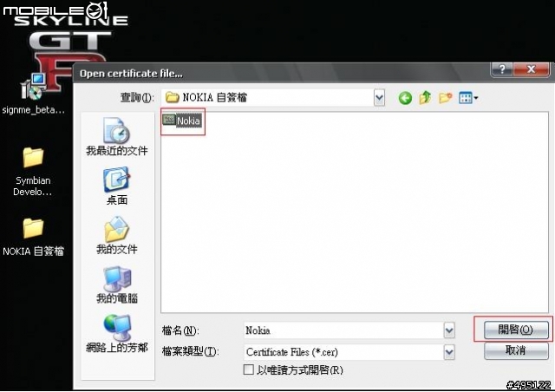This screenshot has width=555, height=392.
Task: Select Symbian Develo... desktop folder
Action: [33, 172]
